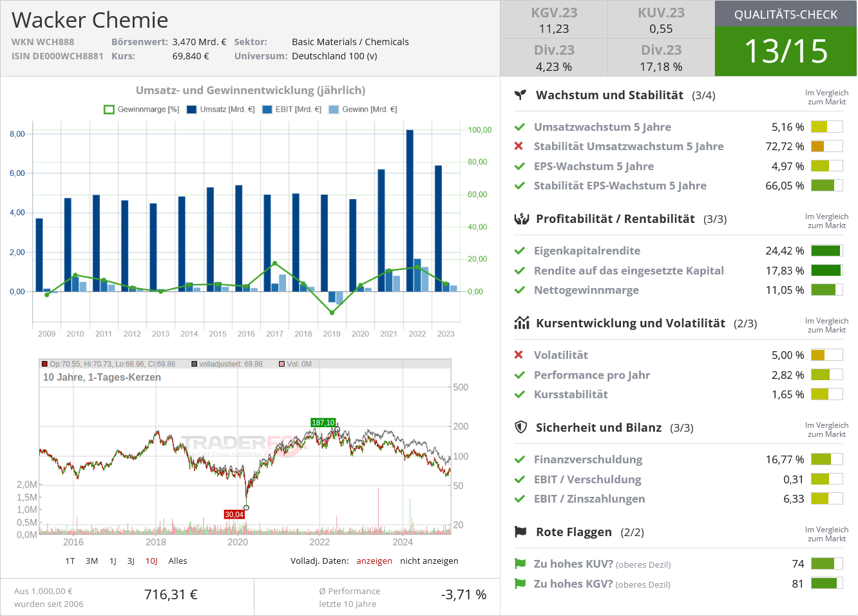Screen dimensions: 858x616
Task: Click the QUALITÄTS-CHECK 13/15 score box
Action: (786, 39)
